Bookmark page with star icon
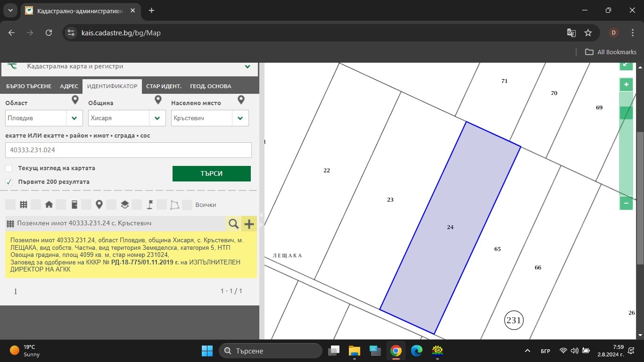This screenshot has width=644, height=362. pyautogui.click(x=588, y=33)
